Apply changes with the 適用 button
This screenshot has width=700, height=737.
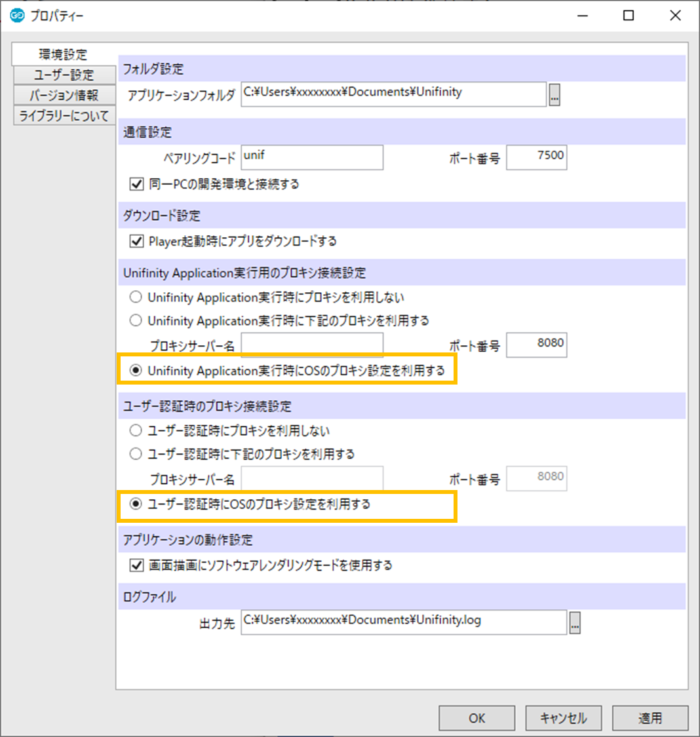click(x=650, y=718)
